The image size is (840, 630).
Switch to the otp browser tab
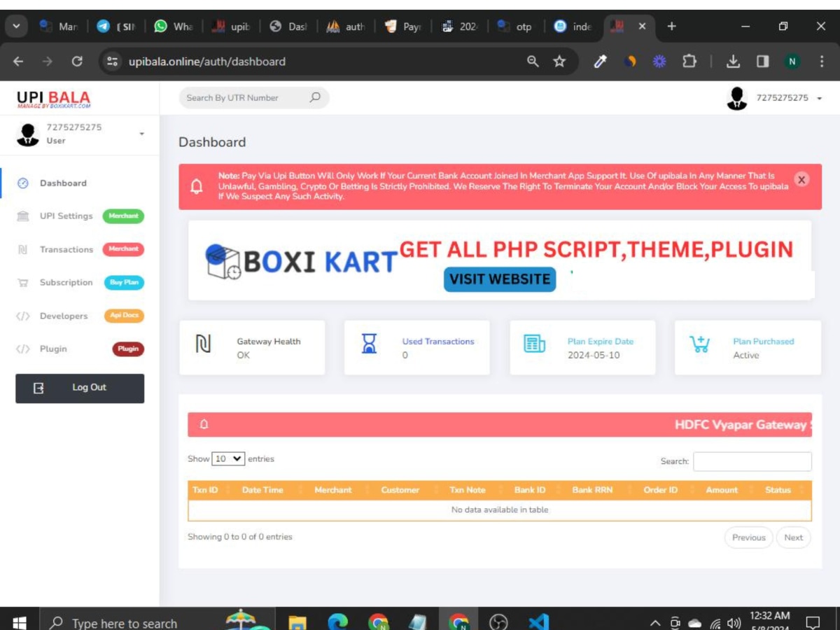point(517,27)
